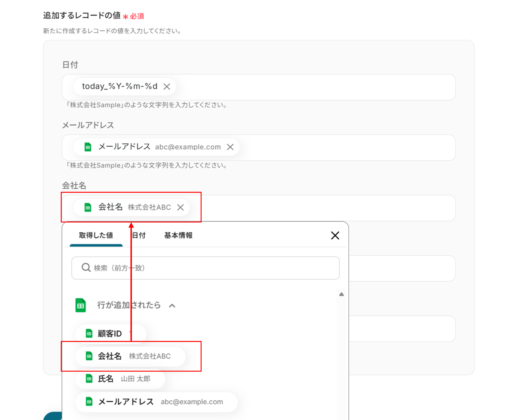Screen dimensions: 529x420
Task: Remove the 会社名 chip with X
Action: pos(180,207)
